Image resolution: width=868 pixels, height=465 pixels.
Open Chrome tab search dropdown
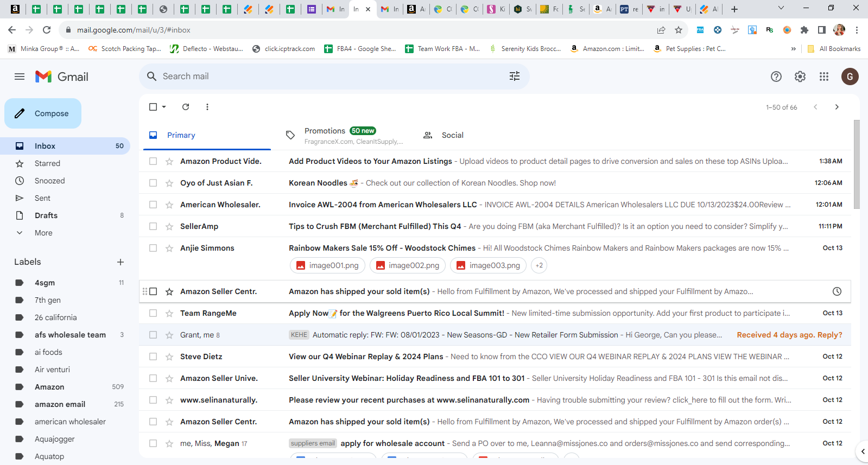[x=781, y=8]
